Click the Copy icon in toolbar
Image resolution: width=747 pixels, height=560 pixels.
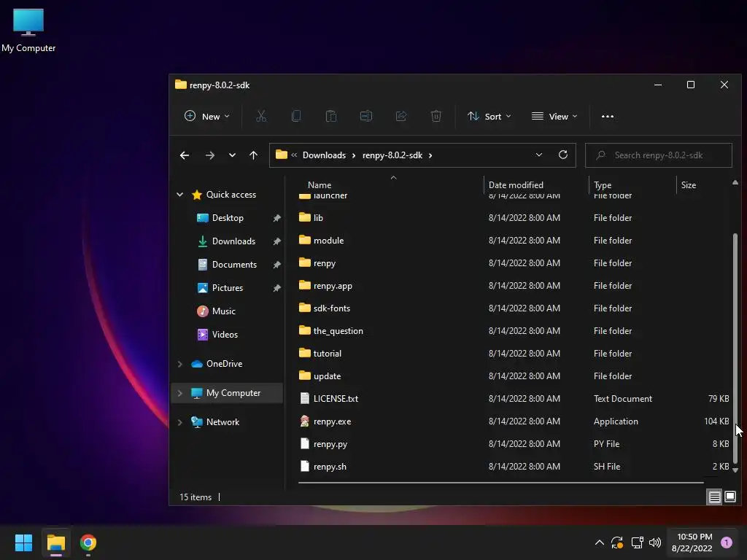point(296,116)
